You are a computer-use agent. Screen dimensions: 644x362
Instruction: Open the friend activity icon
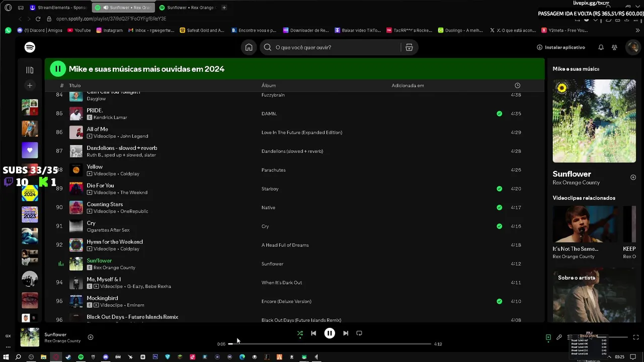click(x=614, y=47)
